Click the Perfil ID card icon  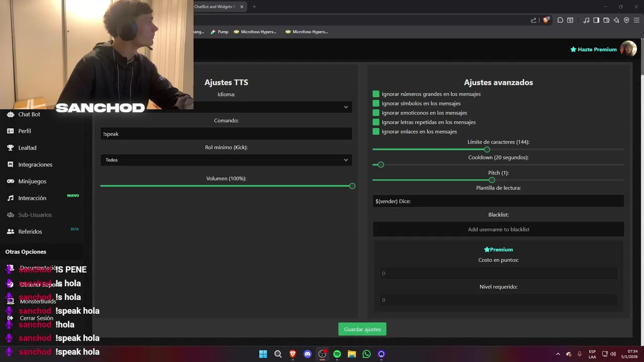(x=11, y=131)
